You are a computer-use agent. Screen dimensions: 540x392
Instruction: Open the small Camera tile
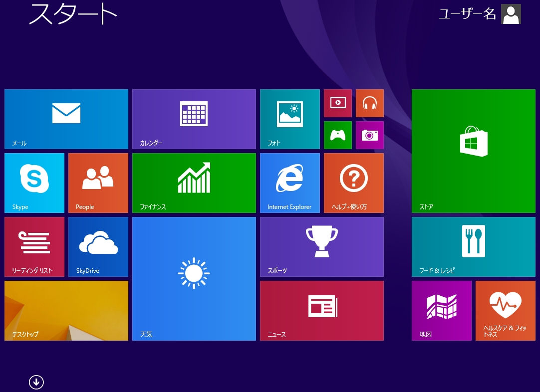click(369, 135)
